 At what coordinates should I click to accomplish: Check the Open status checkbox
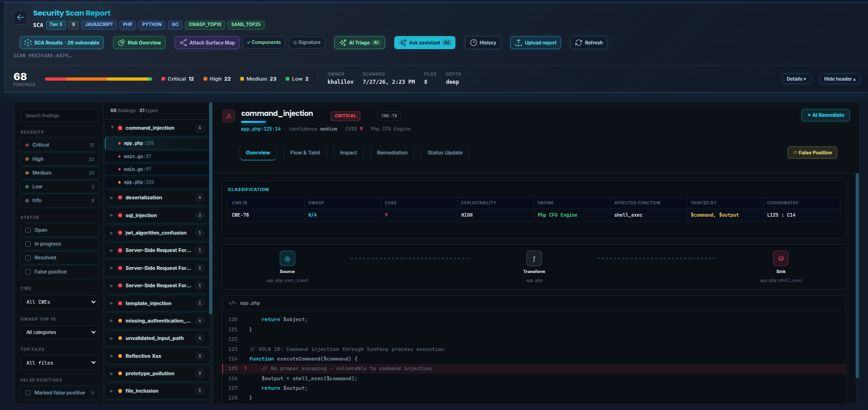click(28, 230)
